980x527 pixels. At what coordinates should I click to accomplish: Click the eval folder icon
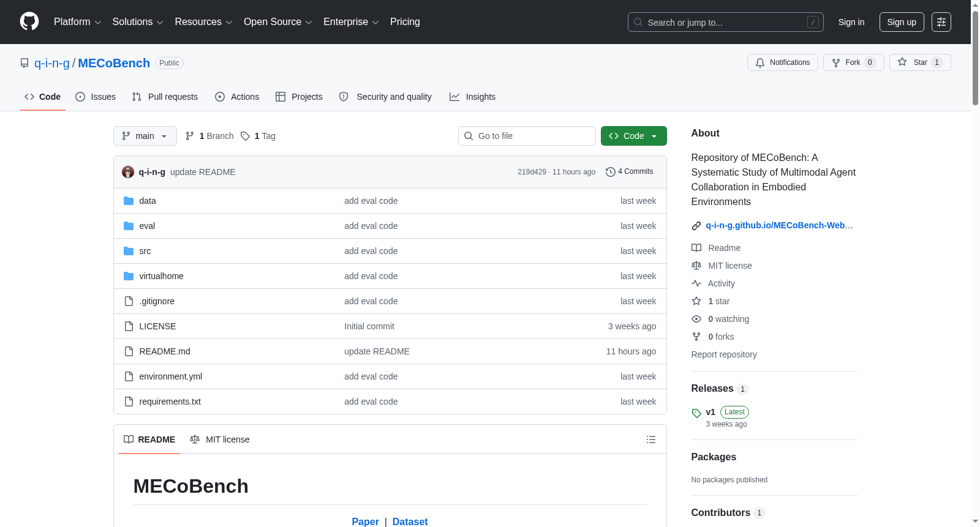(129, 226)
